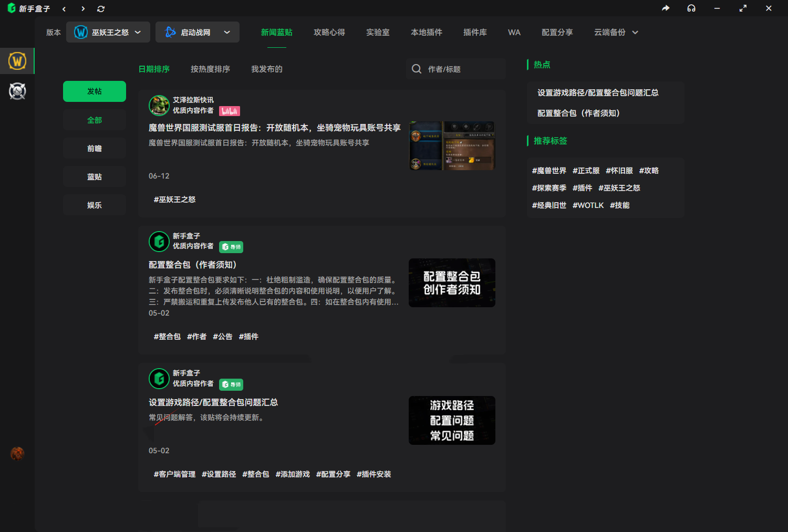This screenshot has height=532, width=788.
Task: Click the bilibili badge next to 艾泽拉斯快讯
Action: (230, 111)
